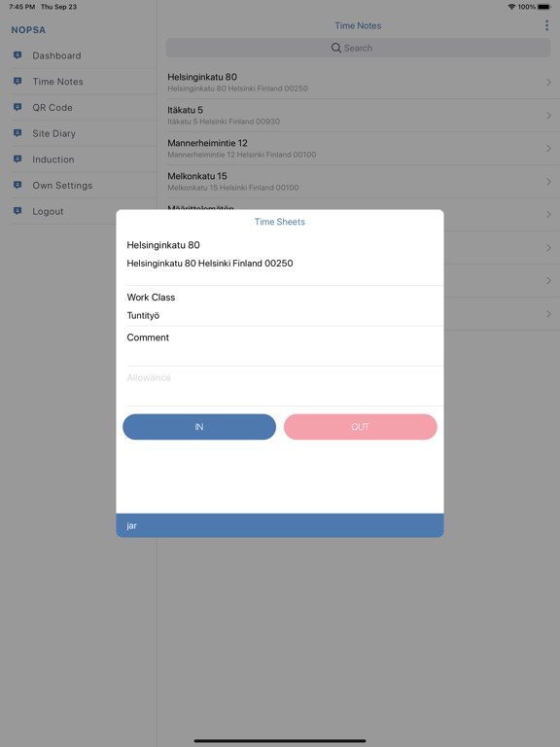Expand the Itäkatu 5 row chevron
Screen dimensions: 560x747
click(x=548, y=116)
